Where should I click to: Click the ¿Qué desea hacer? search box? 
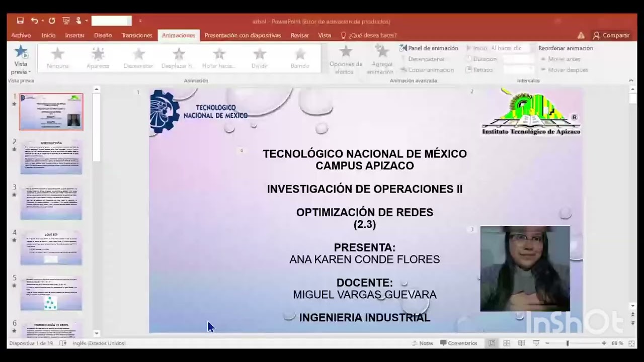coord(369,35)
